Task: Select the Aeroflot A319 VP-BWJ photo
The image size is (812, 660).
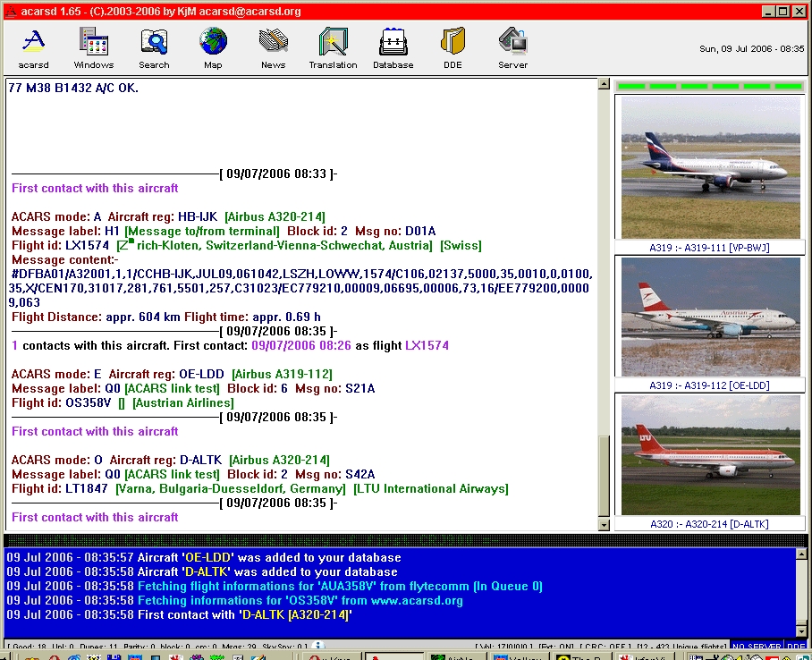Action: [710, 167]
